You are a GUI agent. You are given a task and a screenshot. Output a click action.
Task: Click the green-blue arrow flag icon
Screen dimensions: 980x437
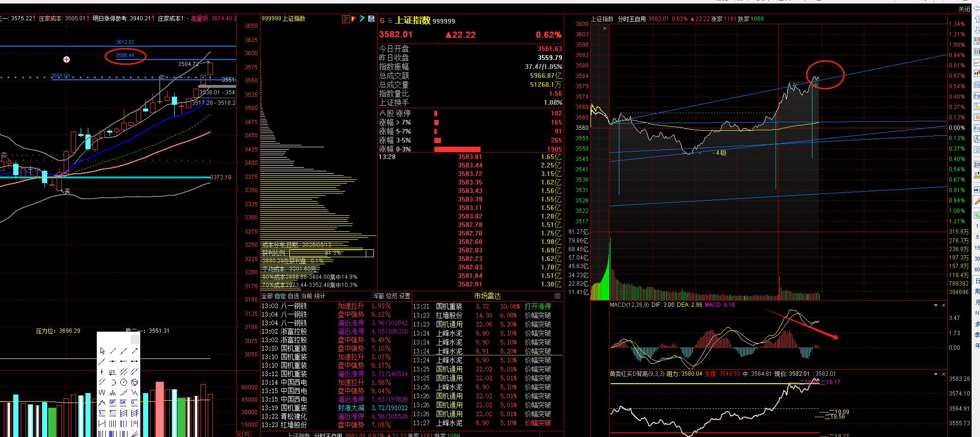362,18
